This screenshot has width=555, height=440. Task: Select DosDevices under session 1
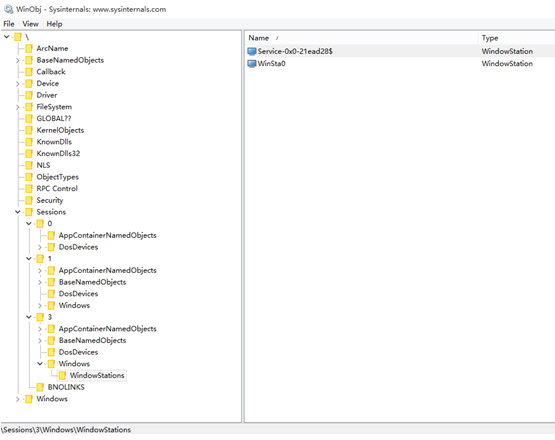click(x=78, y=294)
